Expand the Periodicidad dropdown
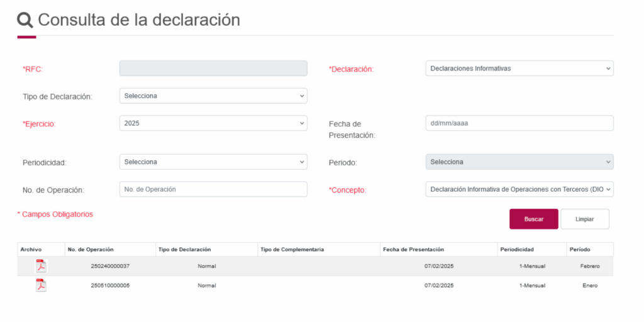This screenshot has height=322, width=644. coord(213,162)
